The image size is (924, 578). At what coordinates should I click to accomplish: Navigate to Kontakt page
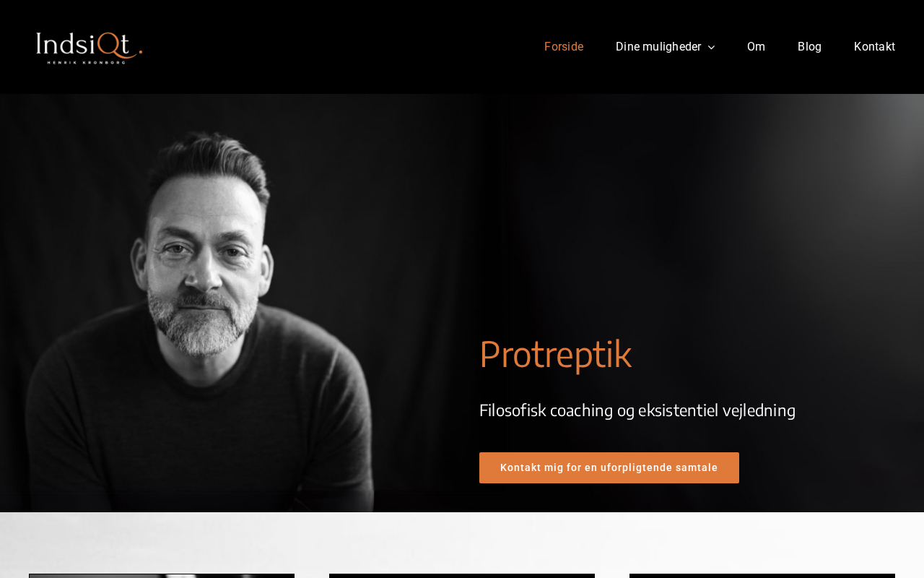(x=874, y=47)
